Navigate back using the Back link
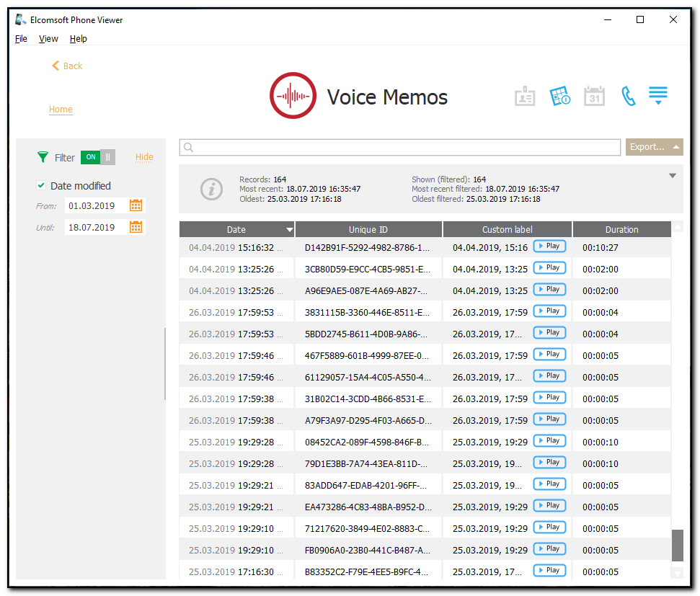Viewport: 700px width, 596px height. pyautogui.click(x=66, y=66)
